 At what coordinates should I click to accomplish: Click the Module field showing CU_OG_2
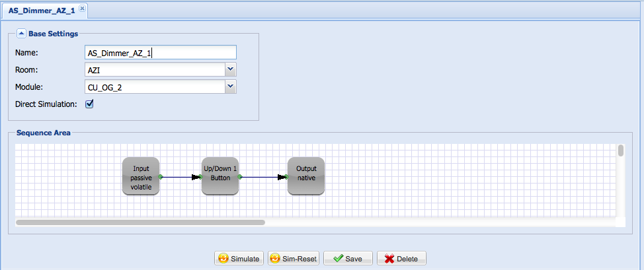(x=155, y=87)
